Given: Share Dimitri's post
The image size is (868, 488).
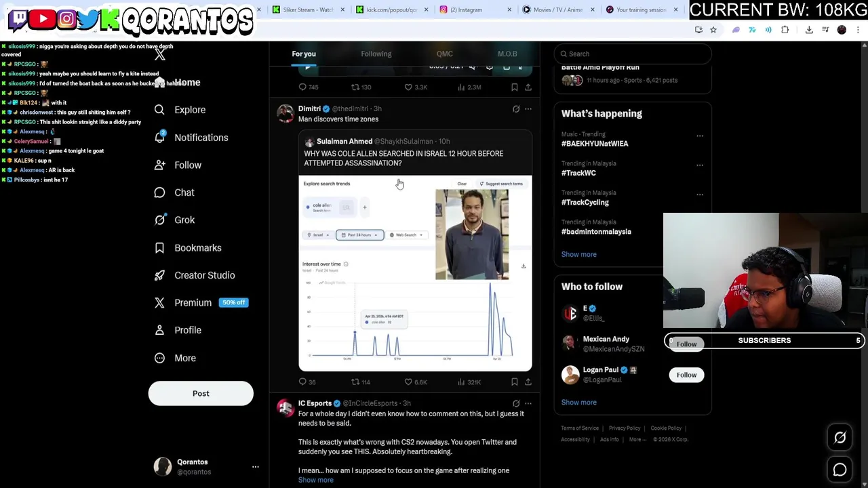Looking at the screenshot, I should tap(528, 382).
